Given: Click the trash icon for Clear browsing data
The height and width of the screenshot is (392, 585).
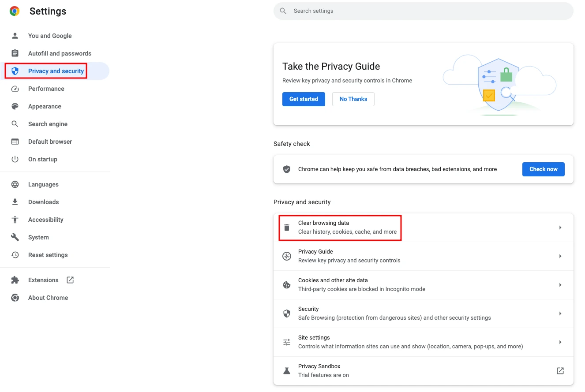Looking at the screenshot, I should [x=287, y=228].
